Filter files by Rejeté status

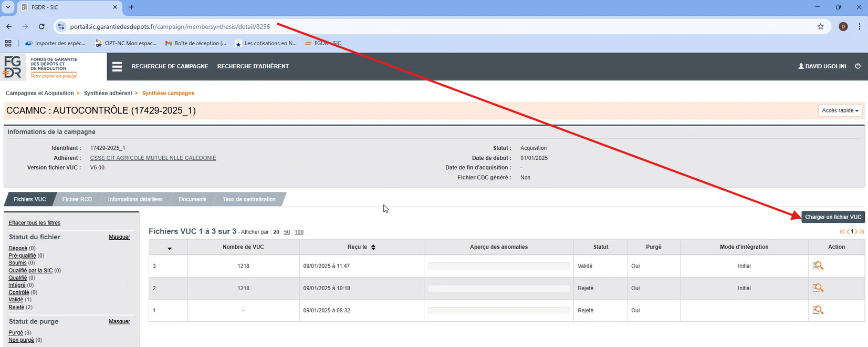(x=16, y=308)
